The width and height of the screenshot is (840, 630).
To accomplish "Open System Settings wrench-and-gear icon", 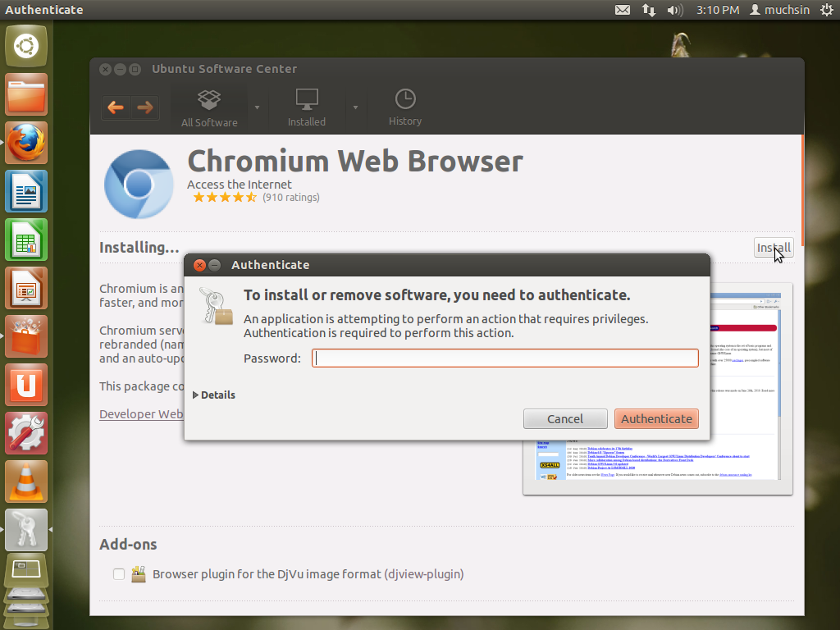I will 26,433.
